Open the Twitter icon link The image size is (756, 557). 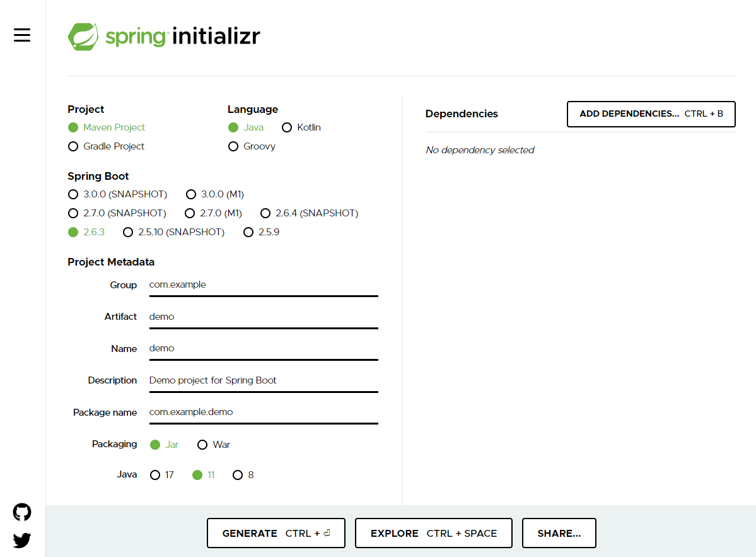coord(22,540)
